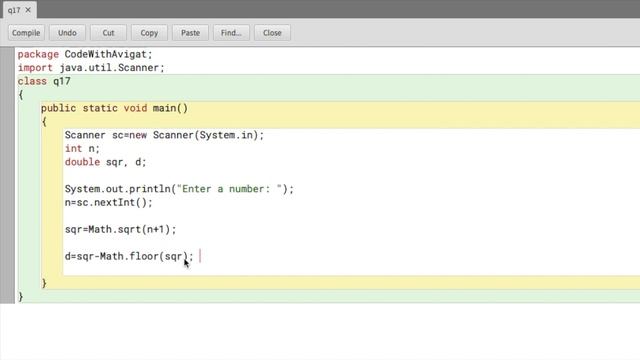Image resolution: width=640 pixels, height=360 pixels.
Task: Click the opening brace below class q17
Action: click(21, 95)
